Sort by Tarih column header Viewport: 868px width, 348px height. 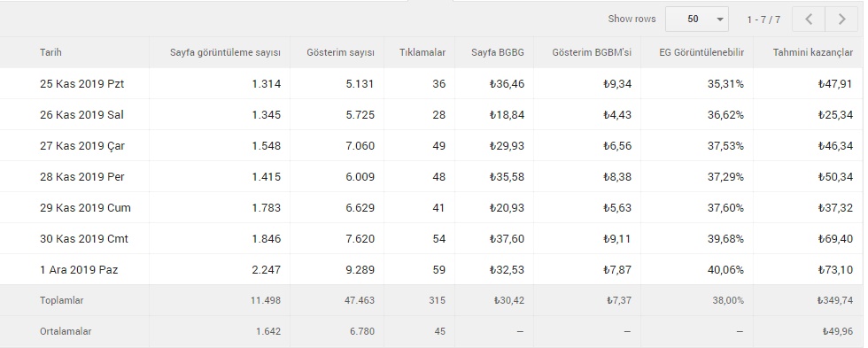pyautogui.click(x=50, y=52)
